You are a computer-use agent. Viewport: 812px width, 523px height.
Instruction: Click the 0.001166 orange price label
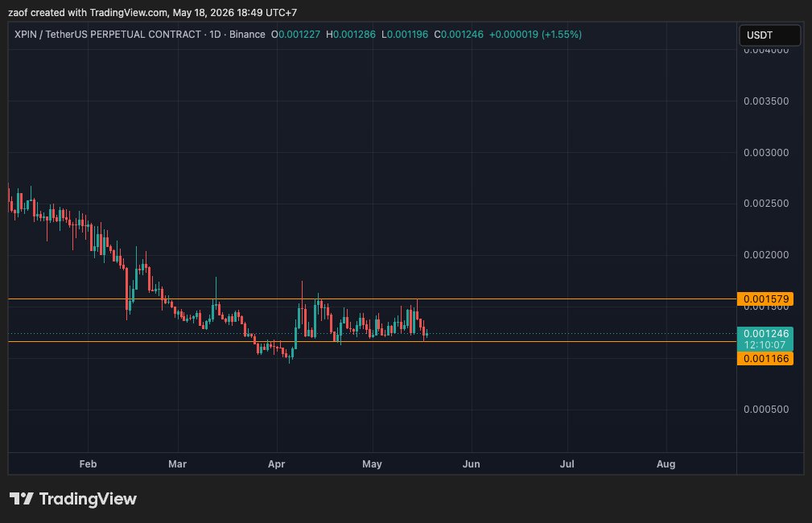click(x=765, y=358)
